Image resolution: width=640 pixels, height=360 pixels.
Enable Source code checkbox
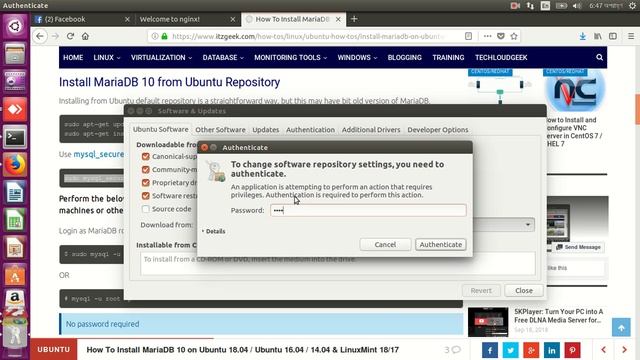point(145,209)
